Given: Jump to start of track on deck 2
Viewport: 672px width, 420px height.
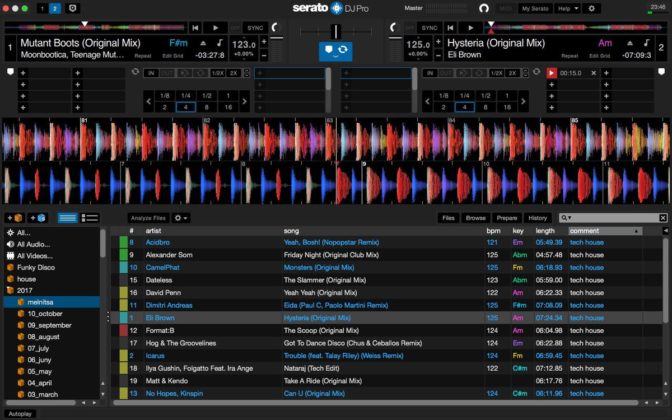Looking at the screenshot, I should [450, 28].
